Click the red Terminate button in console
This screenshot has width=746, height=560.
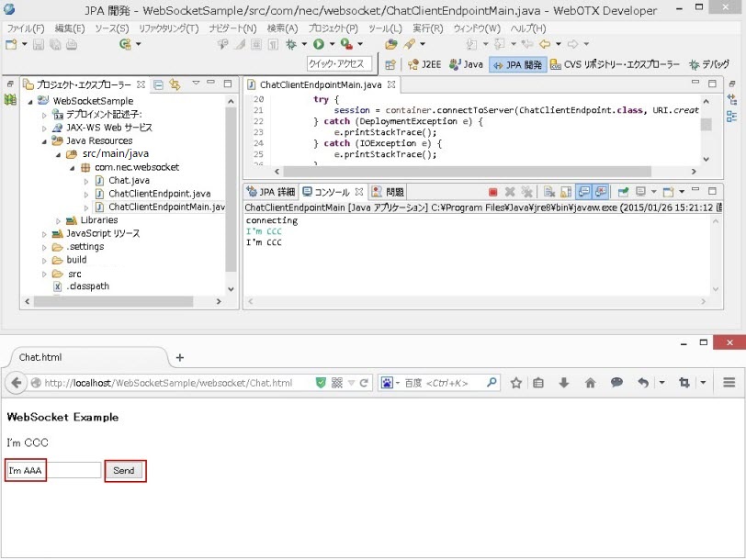[x=493, y=192]
